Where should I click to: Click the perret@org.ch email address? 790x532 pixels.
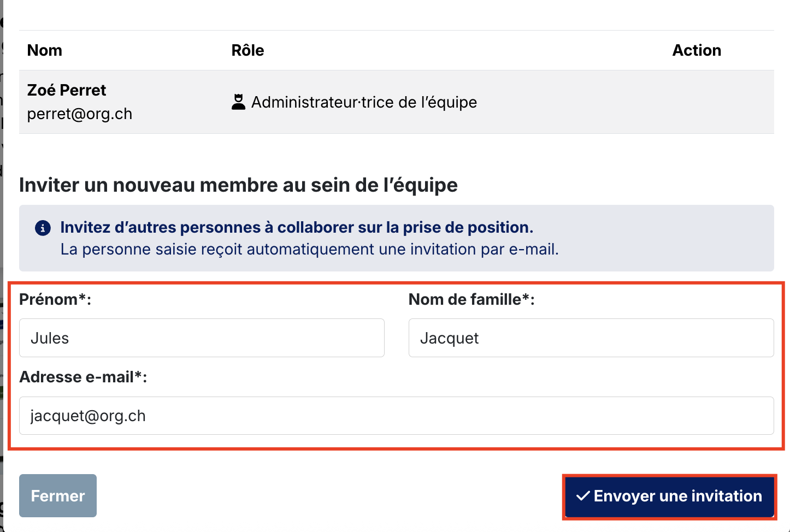[80, 114]
